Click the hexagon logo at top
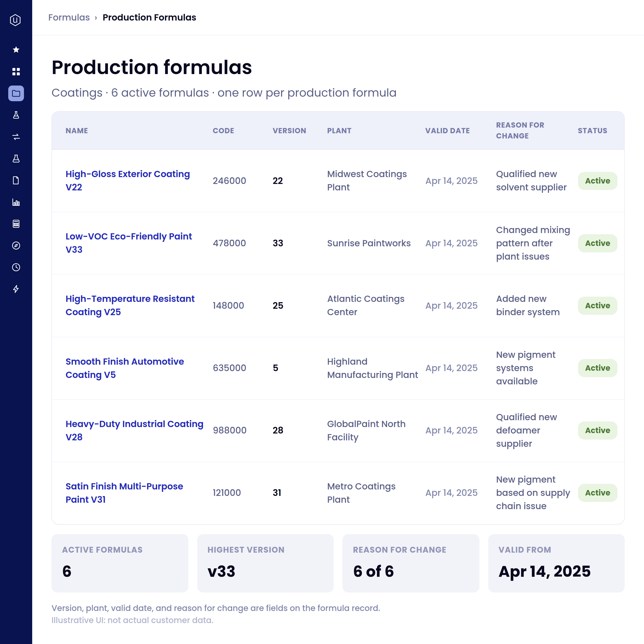Screen dimensions: 644x644 (15, 20)
